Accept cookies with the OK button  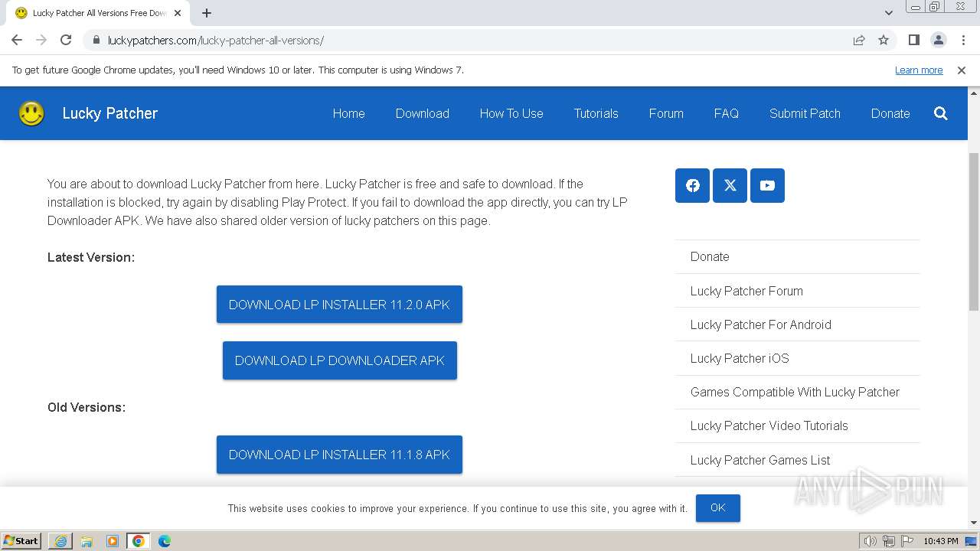click(717, 508)
